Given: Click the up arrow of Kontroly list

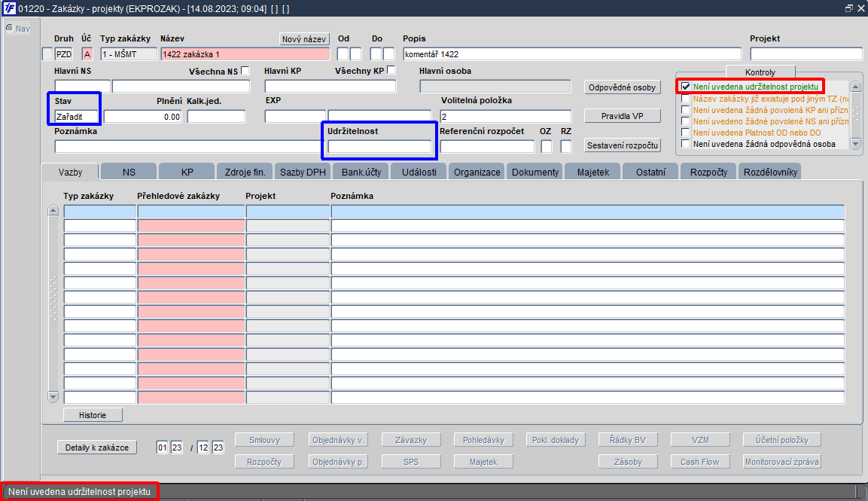Looking at the screenshot, I should 856,87.
